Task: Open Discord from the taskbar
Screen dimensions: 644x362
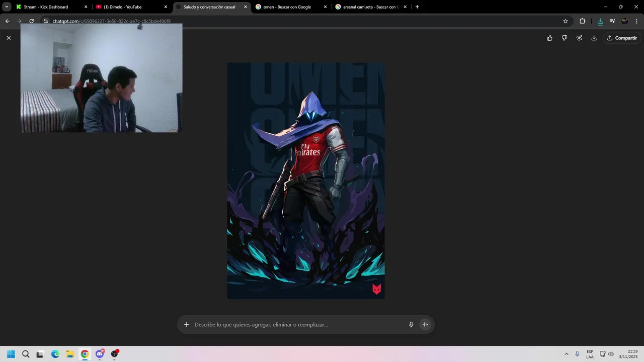Action: pyautogui.click(x=100, y=354)
